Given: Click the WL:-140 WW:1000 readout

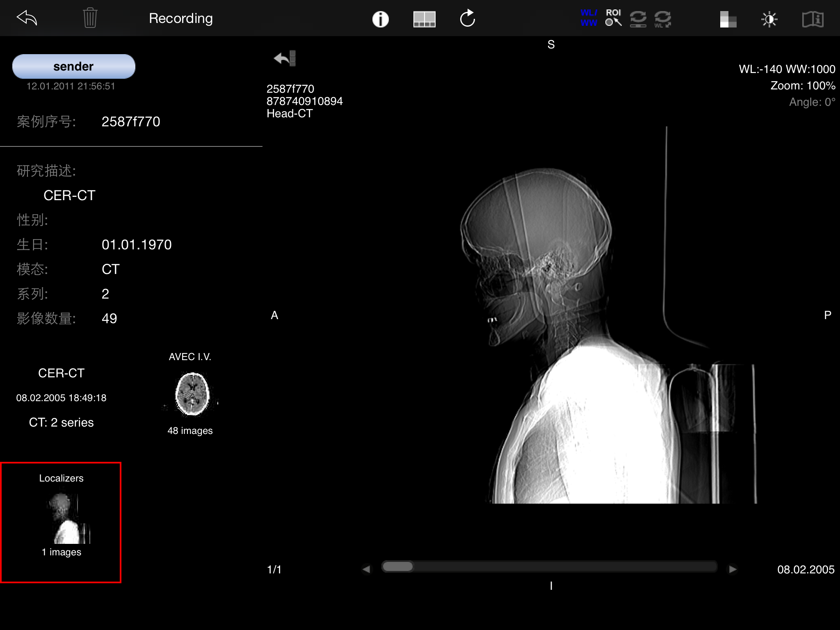Looking at the screenshot, I should click(787, 69).
